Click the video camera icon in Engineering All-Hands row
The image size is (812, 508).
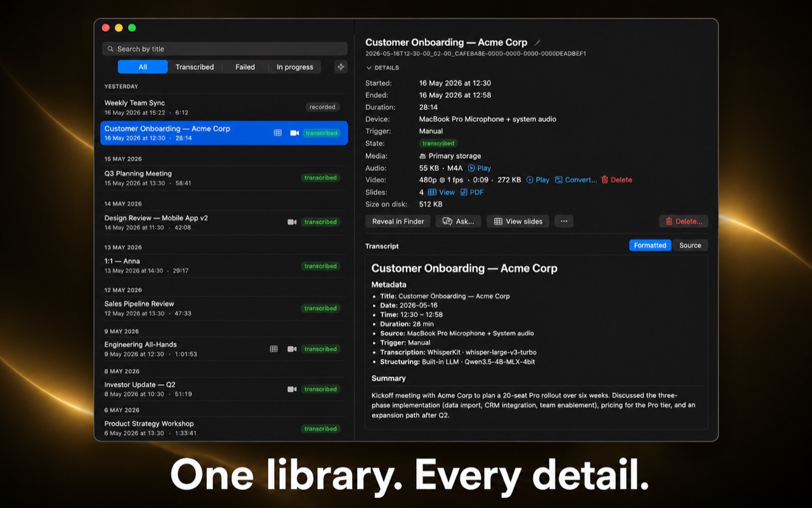tap(292, 349)
